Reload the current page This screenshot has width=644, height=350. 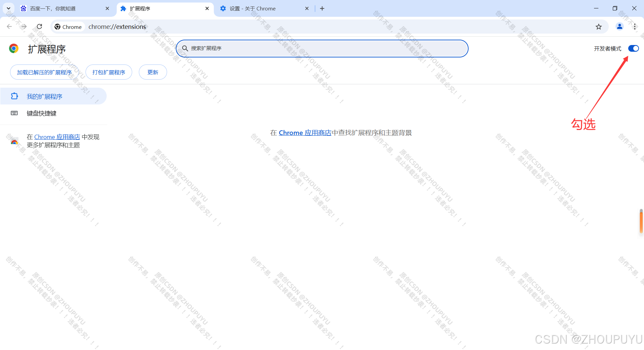coord(39,27)
